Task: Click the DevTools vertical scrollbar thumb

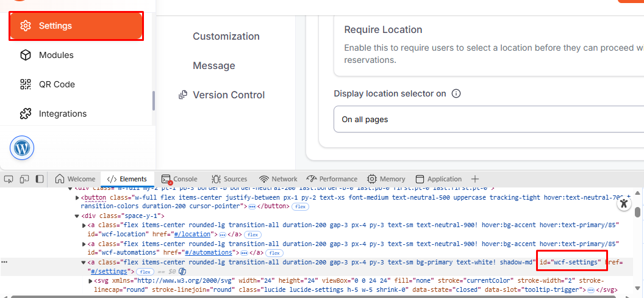Action: [637, 212]
